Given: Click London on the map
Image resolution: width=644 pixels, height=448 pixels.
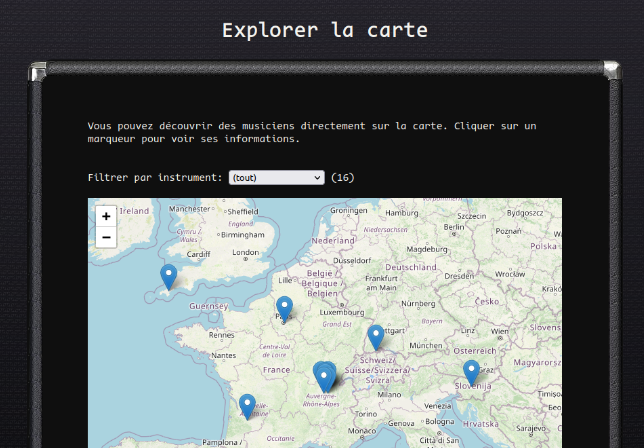Looking at the screenshot, I should tap(245, 253).
